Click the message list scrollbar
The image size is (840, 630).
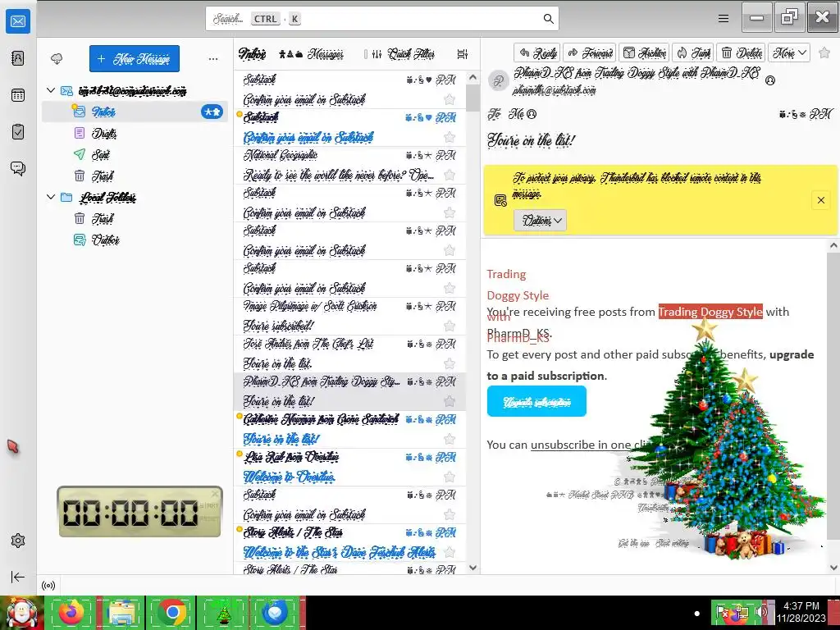(472, 98)
